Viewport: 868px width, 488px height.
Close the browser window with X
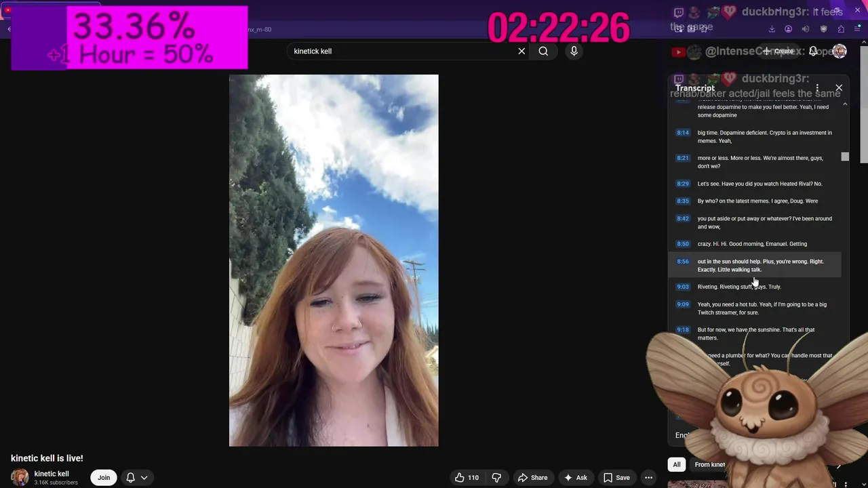tap(857, 10)
